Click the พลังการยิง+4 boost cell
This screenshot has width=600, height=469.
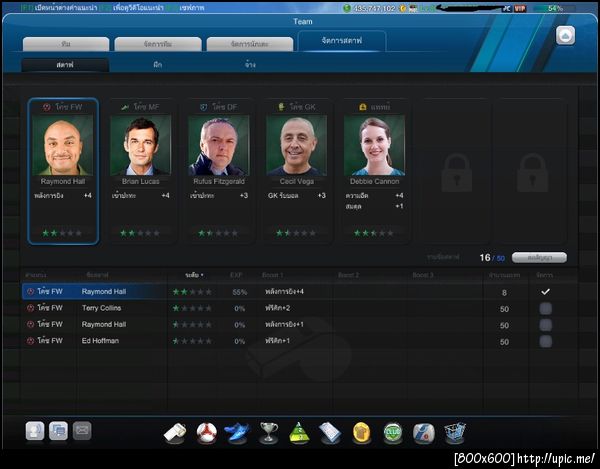tap(284, 291)
